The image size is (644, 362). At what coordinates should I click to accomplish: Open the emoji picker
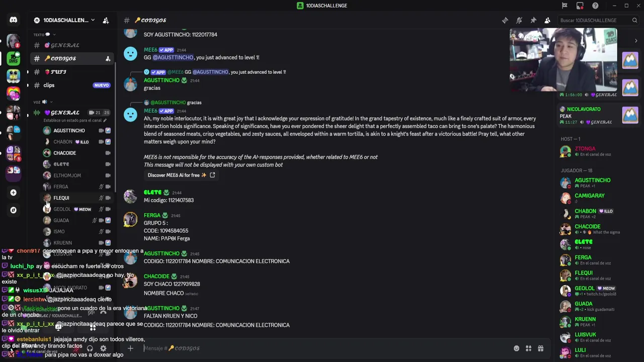tap(516, 348)
